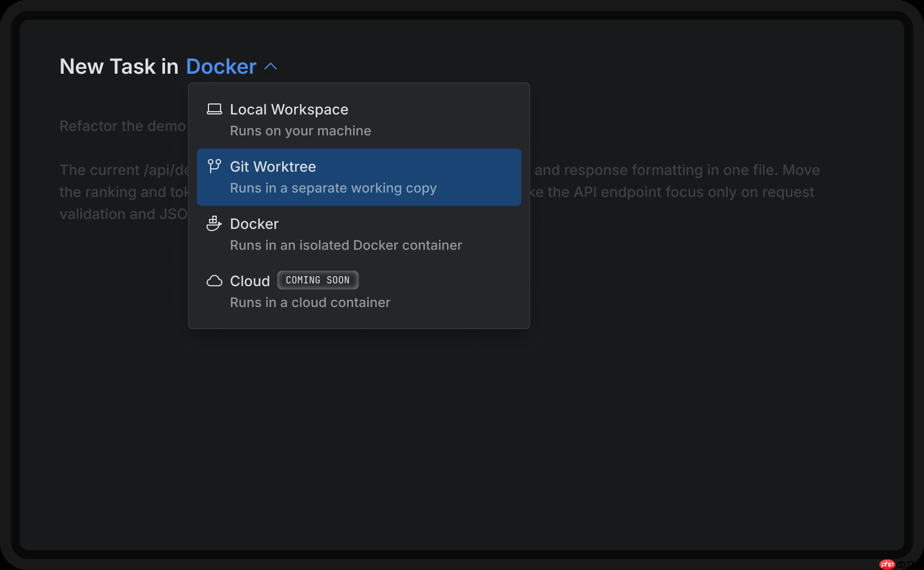
Task: Click the Docker whale icon in the menu
Action: click(x=214, y=223)
